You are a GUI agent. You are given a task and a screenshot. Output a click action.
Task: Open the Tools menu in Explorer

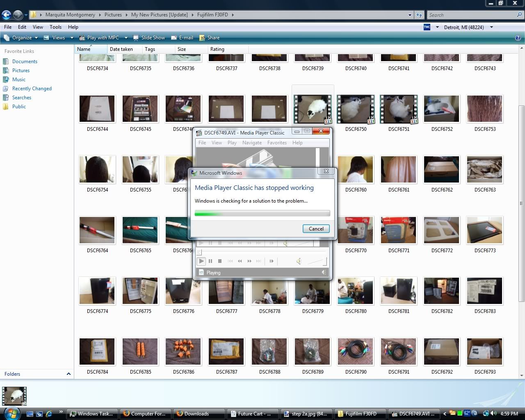[55, 27]
